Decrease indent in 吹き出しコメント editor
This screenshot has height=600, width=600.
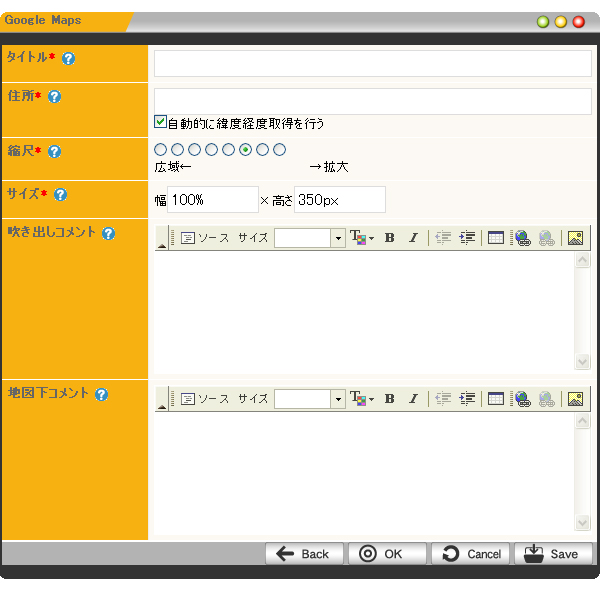tap(443, 238)
